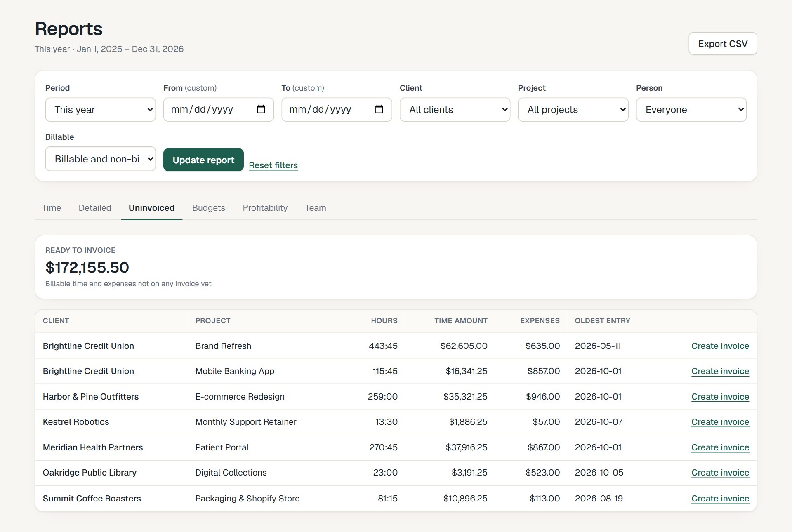Go to the Team tab
792x532 pixels.
tap(316, 208)
